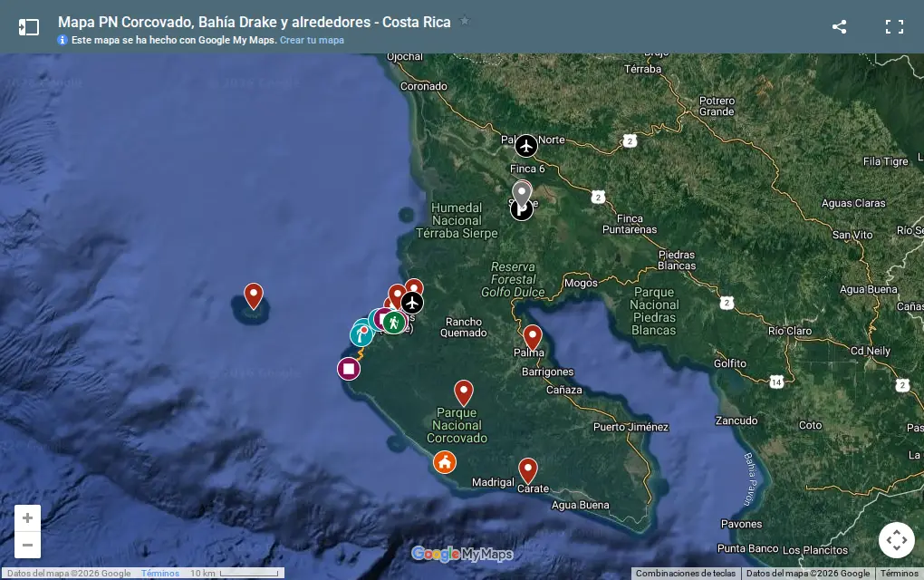Image resolution: width=924 pixels, height=580 pixels.
Task: Star this map as favorite
Action: click(465, 21)
